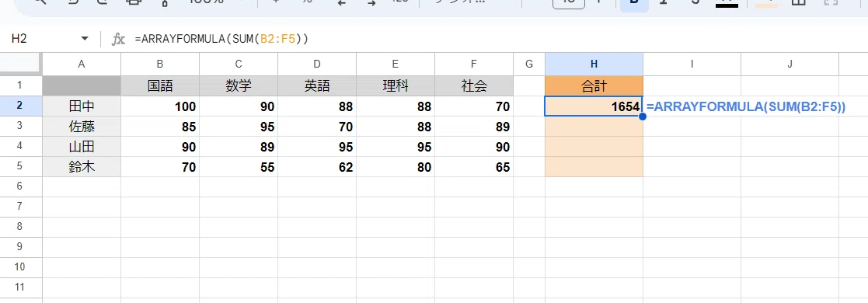Click the blue fill handle on H2
The image size is (868, 303).
tap(643, 117)
